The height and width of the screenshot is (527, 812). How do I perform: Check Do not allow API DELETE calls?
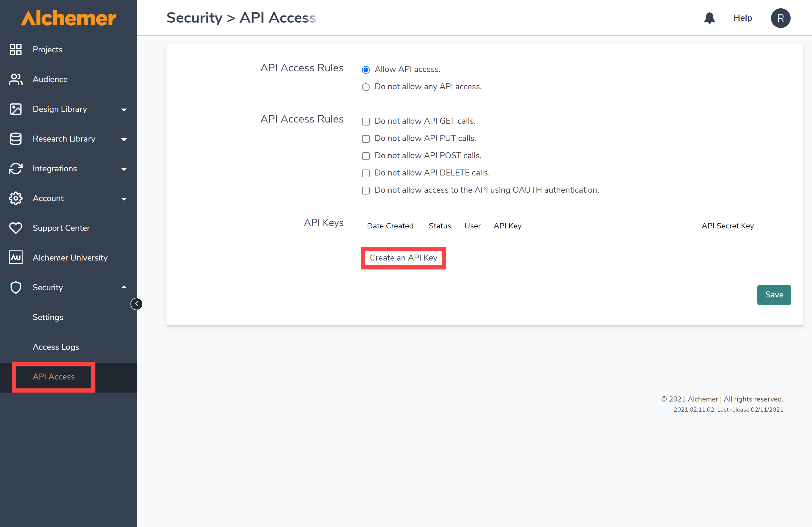point(366,173)
